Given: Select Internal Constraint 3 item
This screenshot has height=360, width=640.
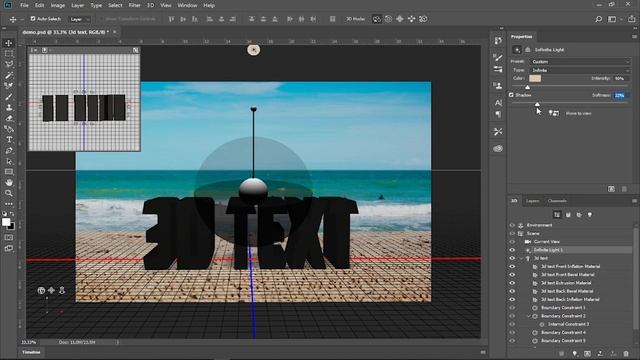Looking at the screenshot, I should click(x=569, y=324).
